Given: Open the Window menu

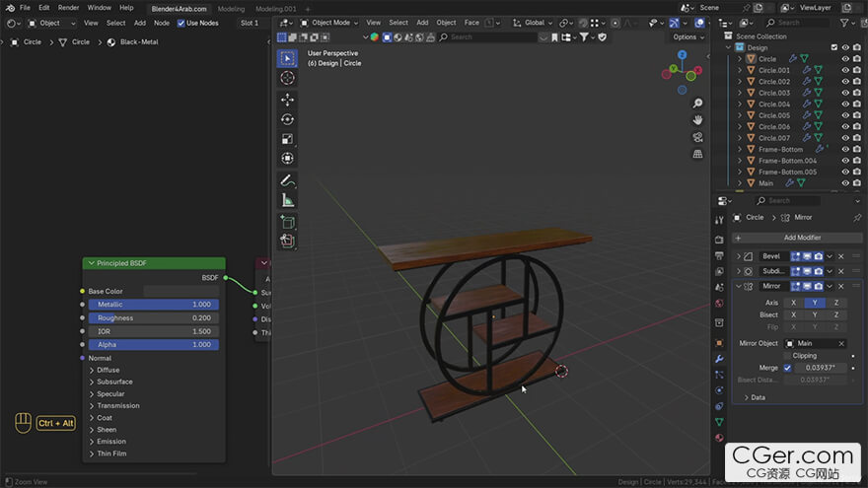Looking at the screenshot, I should tap(100, 8).
